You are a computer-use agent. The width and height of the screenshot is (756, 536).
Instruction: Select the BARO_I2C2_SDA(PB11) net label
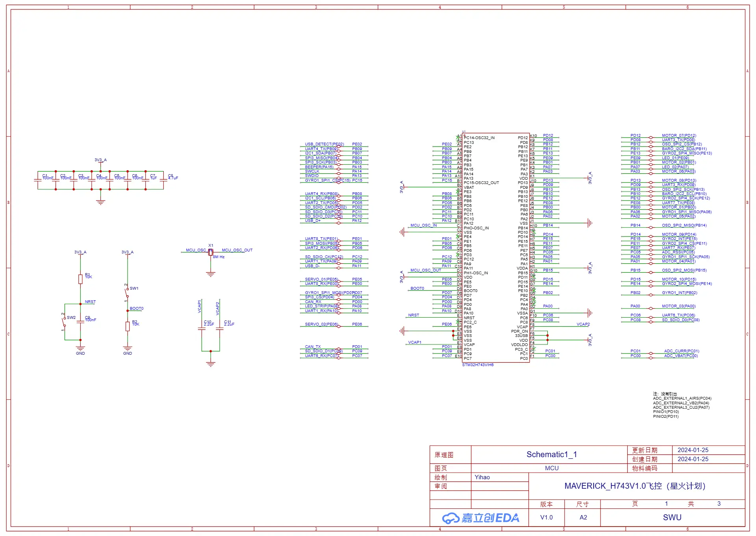pyautogui.click(x=684, y=149)
